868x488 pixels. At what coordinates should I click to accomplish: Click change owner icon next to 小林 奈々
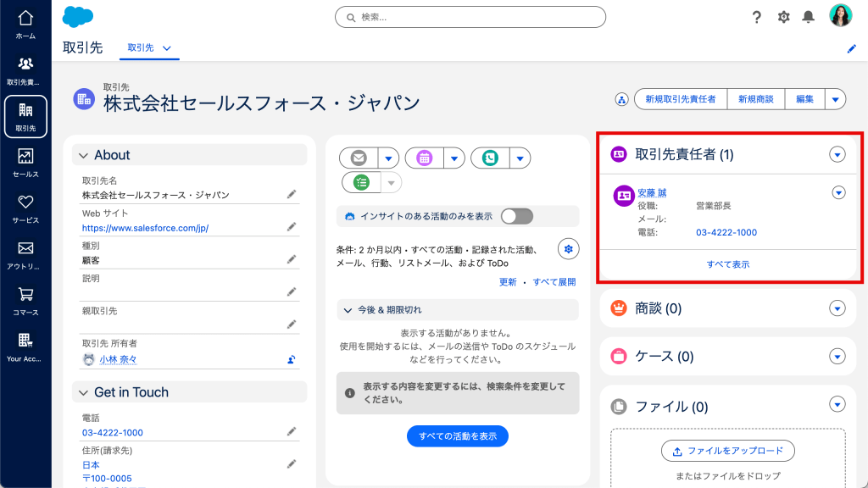[x=291, y=359]
